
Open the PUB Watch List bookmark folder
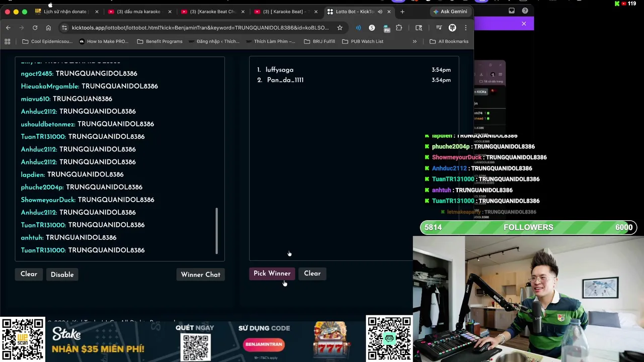[362, 41]
